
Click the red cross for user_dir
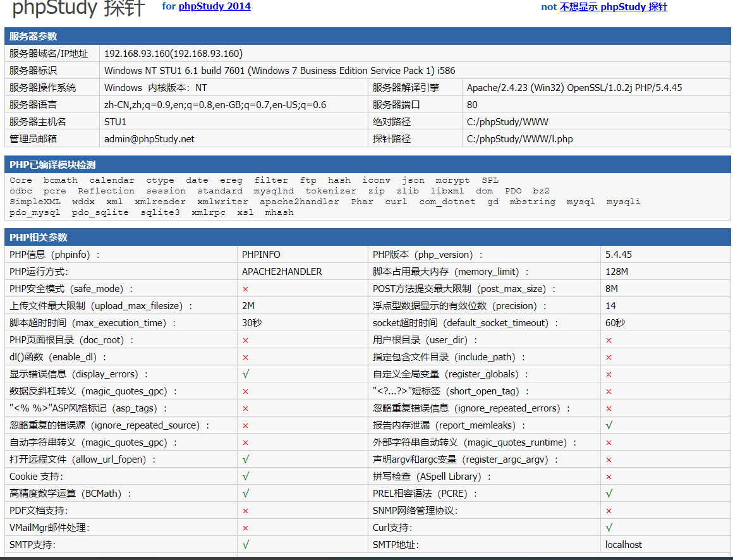coord(609,340)
